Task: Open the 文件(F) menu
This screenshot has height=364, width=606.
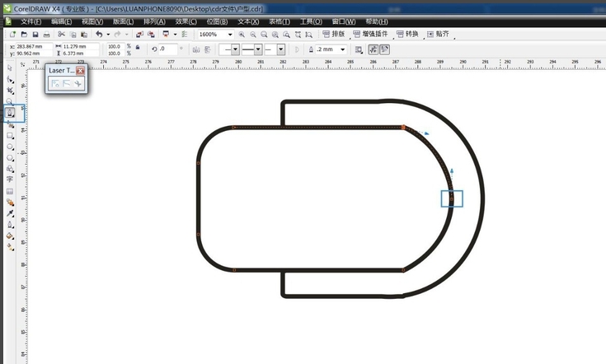Action: point(30,21)
